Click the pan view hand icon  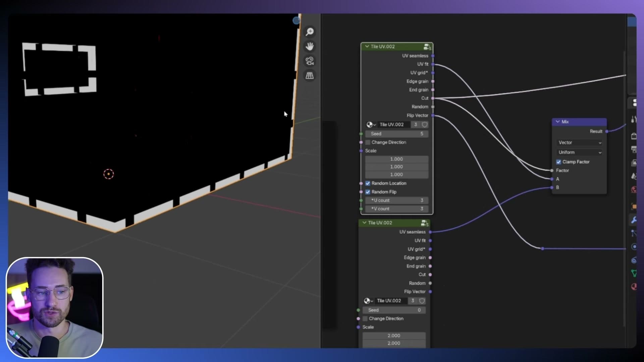(x=310, y=46)
